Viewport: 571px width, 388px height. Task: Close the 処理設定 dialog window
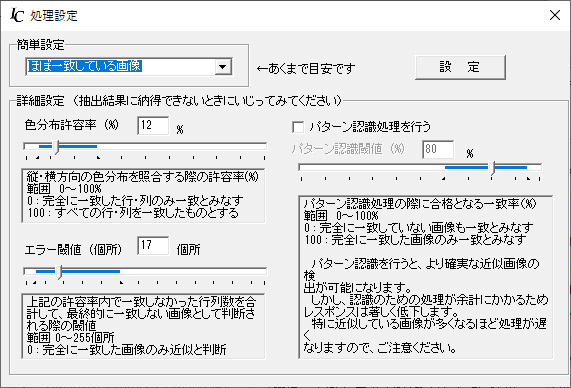555,15
